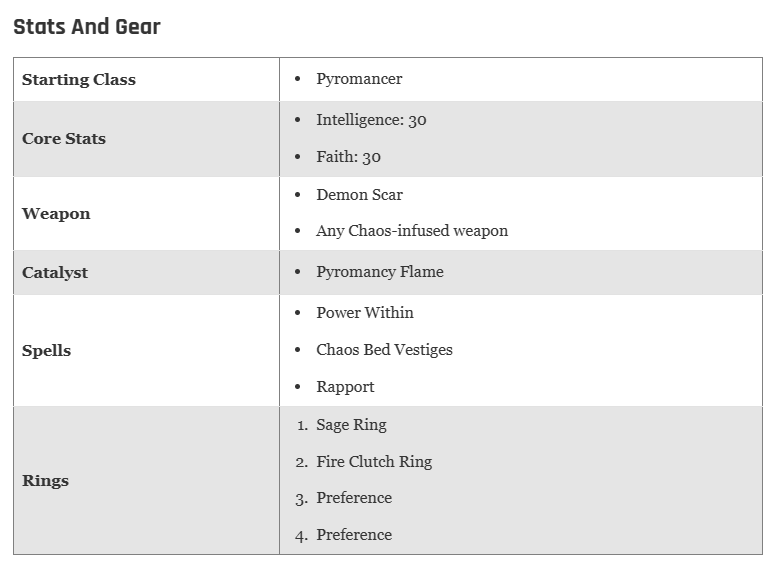This screenshot has height=562, width=773.
Task: Click the Fire Clutch Ring entry
Action: (374, 461)
